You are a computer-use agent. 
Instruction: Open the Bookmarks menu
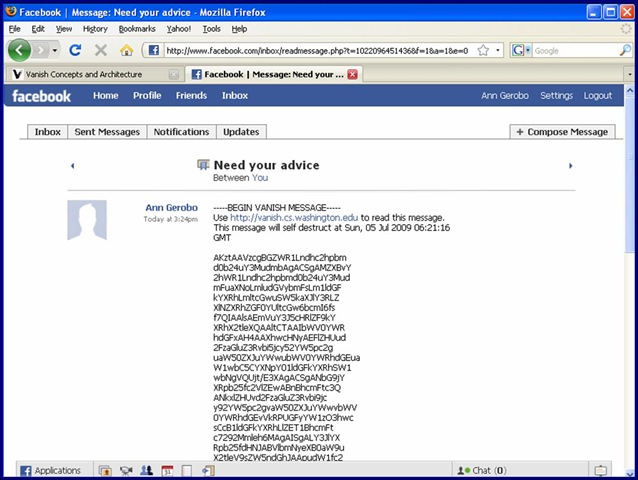137,29
